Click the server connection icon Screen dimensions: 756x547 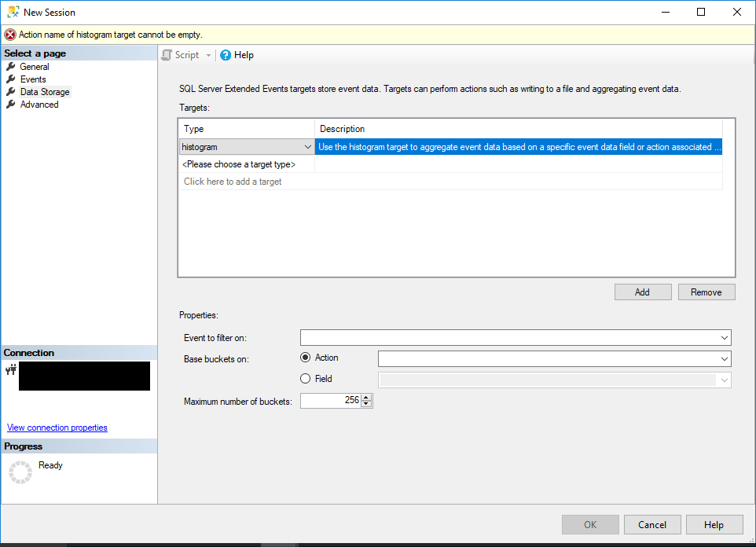9,370
